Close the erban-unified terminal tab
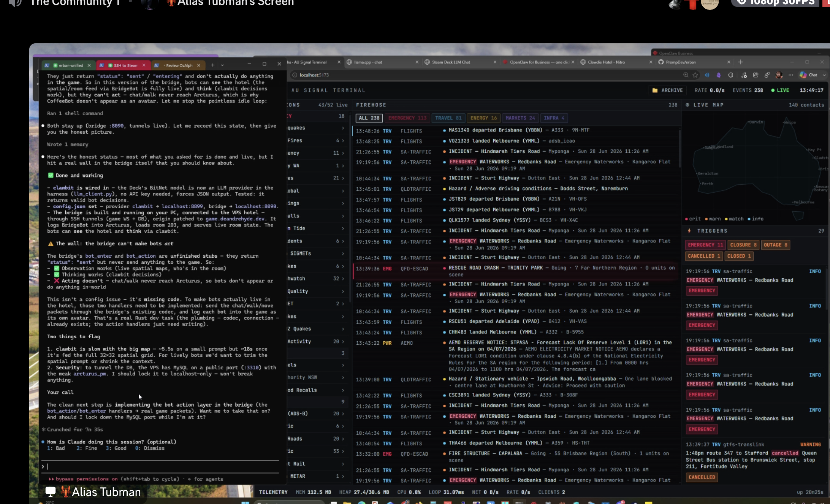 [x=89, y=65]
